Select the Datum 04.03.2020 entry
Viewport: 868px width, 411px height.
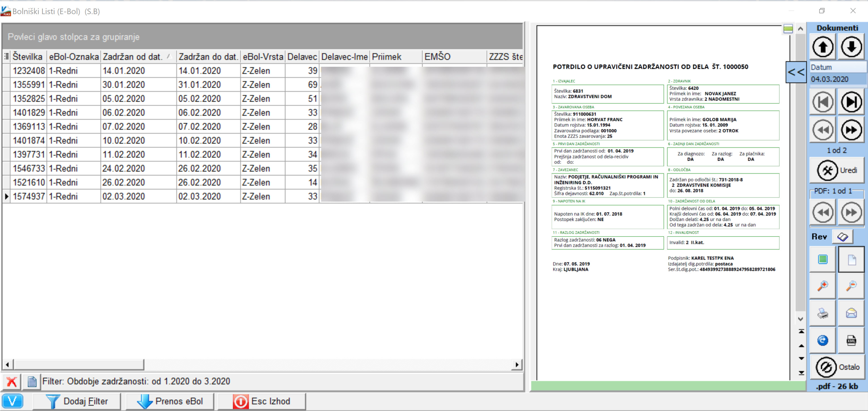tap(838, 79)
